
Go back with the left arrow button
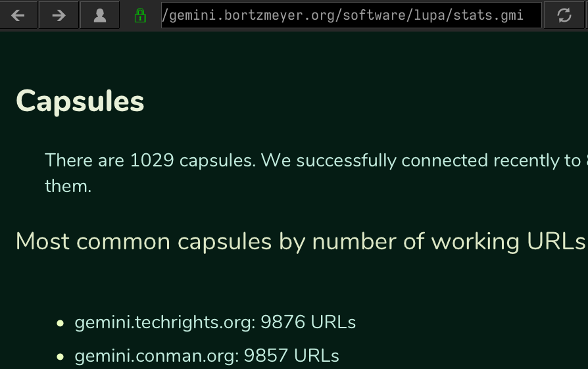coord(18,15)
